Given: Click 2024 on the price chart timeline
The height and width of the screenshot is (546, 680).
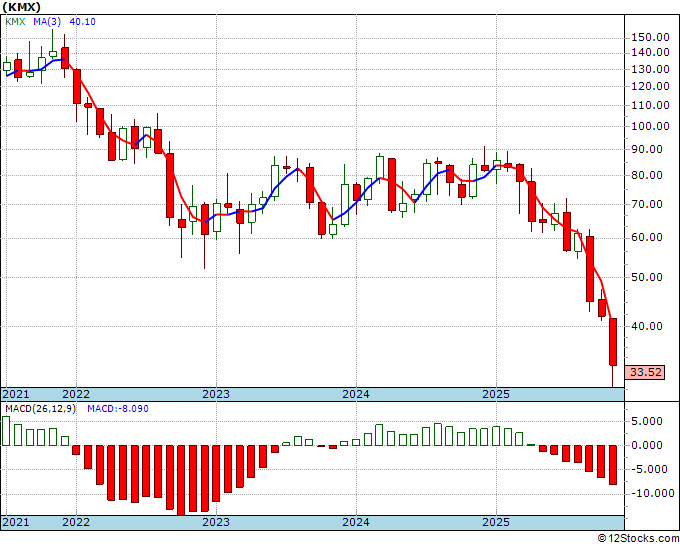Looking at the screenshot, I should coord(356,394).
